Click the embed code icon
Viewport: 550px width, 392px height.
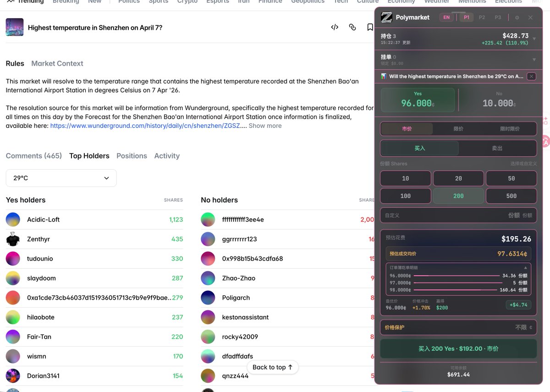[335, 28]
